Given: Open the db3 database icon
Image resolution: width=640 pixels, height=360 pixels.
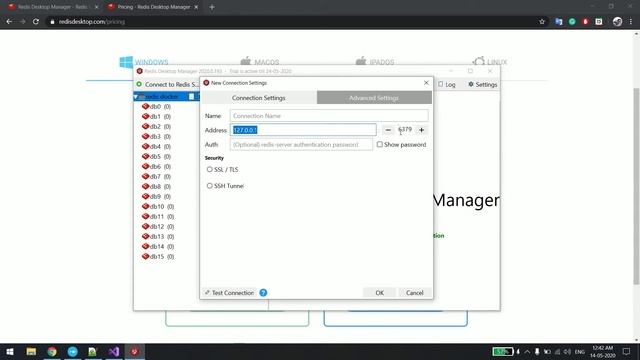Looking at the screenshot, I should (145, 136).
